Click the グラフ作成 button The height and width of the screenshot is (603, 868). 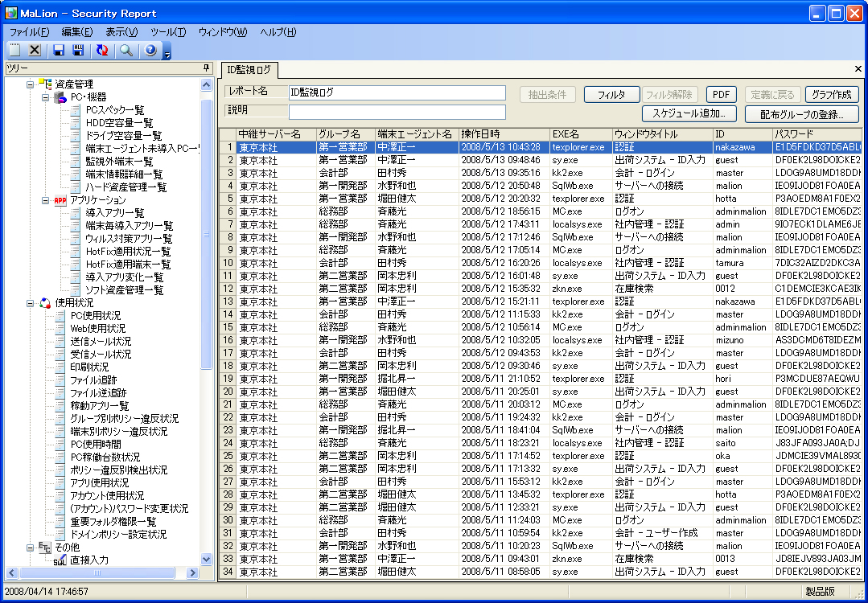(832, 95)
